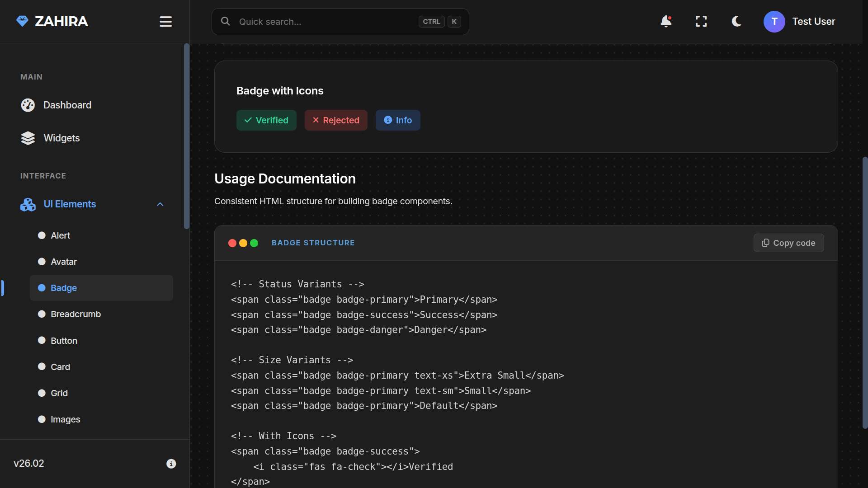The width and height of the screenshot is (868, 488).
Task: Open the Breadcrumb page
Action: [x=75, y=314]
